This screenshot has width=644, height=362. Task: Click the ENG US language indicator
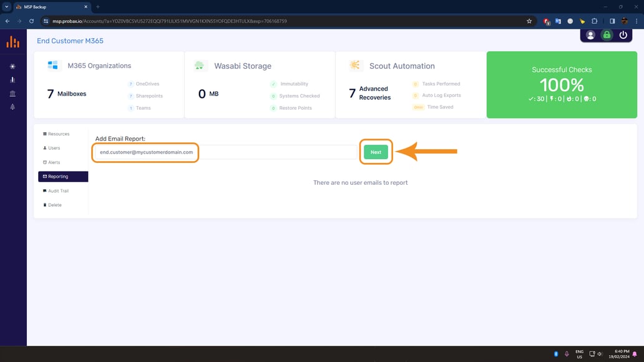[579, 354]
